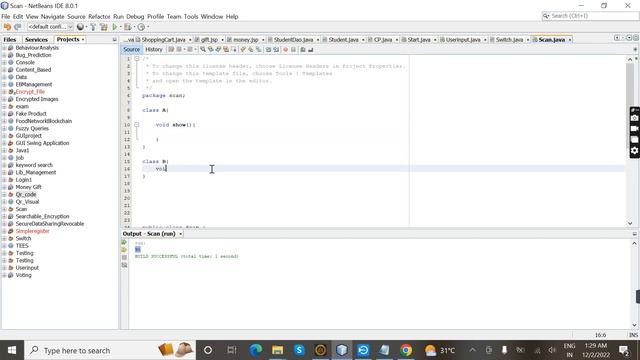This screenshot has width=640, height=360.
Task: Expand the Encrypt_File project node
Action: click(4, 92)
